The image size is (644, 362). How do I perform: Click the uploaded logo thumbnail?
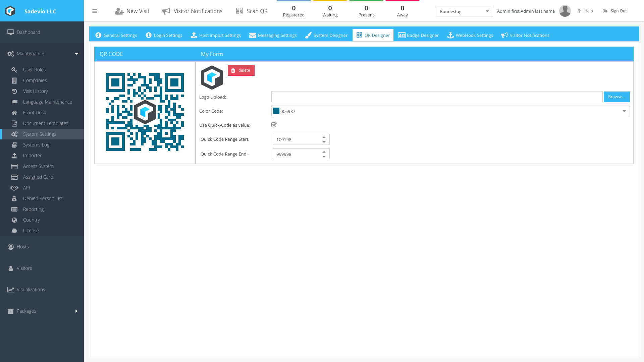tap(212, 77)
